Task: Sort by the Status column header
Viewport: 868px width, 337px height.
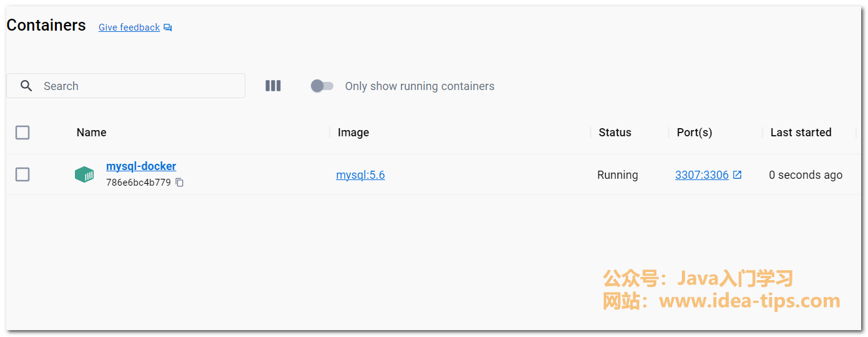Action: pos(614,133)
